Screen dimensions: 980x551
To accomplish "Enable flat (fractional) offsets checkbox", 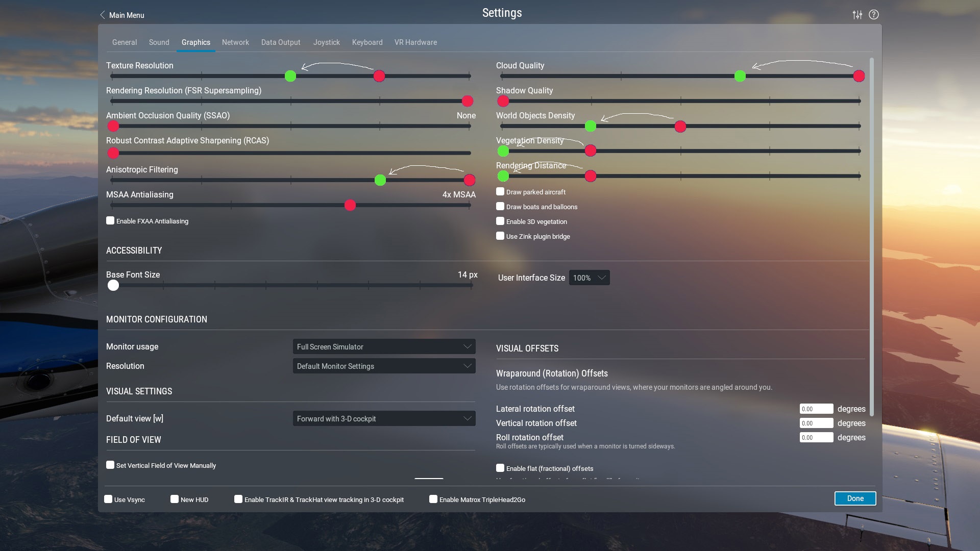I will (x=500, y=468).
